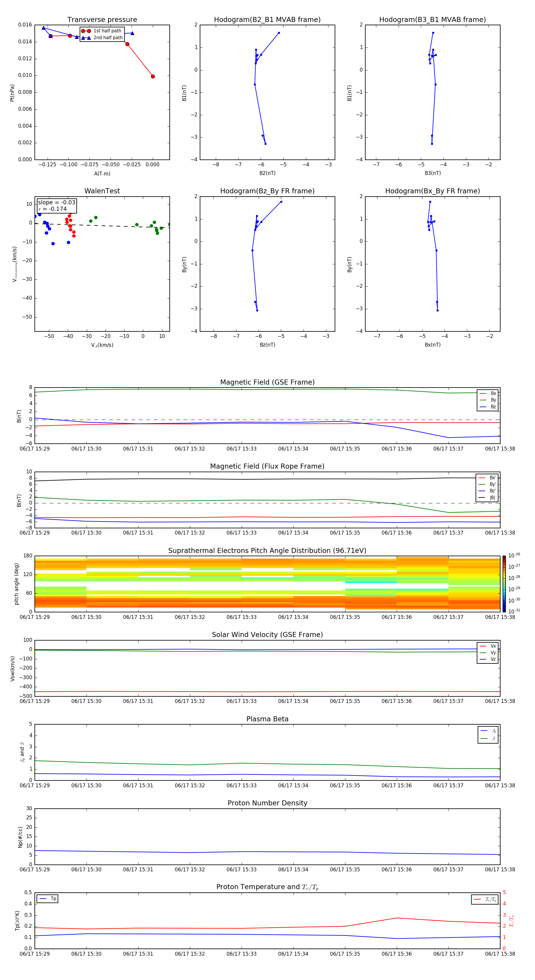535x980 pixels.
Task: Click the "pitch angle (deg)" axis label
Action: pos(16,584)
